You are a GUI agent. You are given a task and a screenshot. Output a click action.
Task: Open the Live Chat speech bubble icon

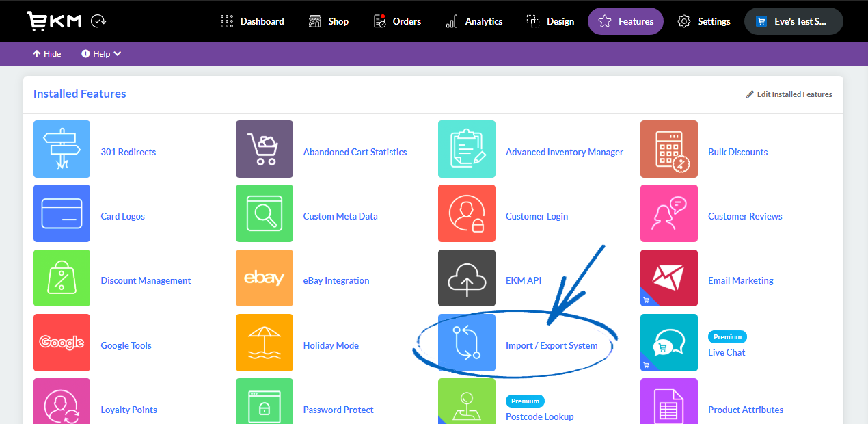pos(669,343)
